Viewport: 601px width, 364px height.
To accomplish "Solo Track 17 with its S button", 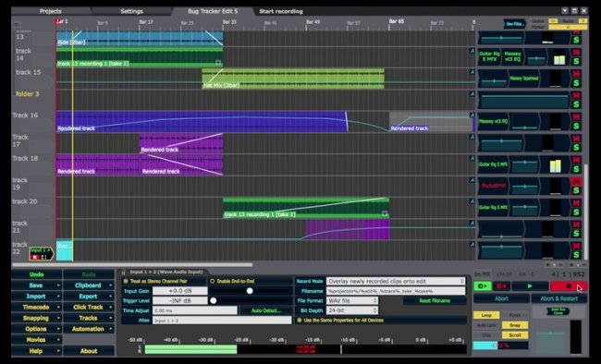I will click(576, 148).
